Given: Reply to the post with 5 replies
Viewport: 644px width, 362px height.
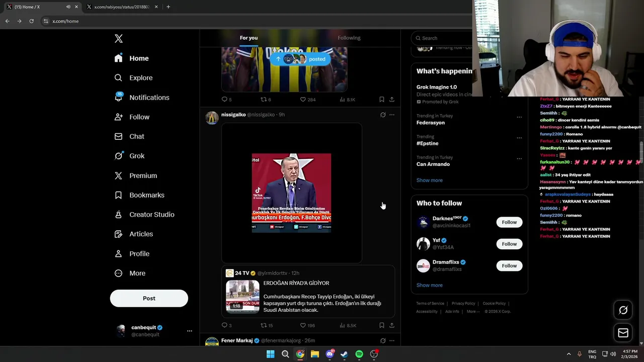Looking at the screenshot, I should point(227,100).
